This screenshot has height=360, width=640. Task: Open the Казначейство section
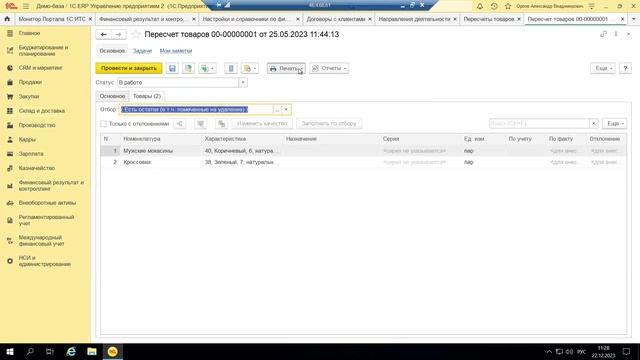pos(36,168)
